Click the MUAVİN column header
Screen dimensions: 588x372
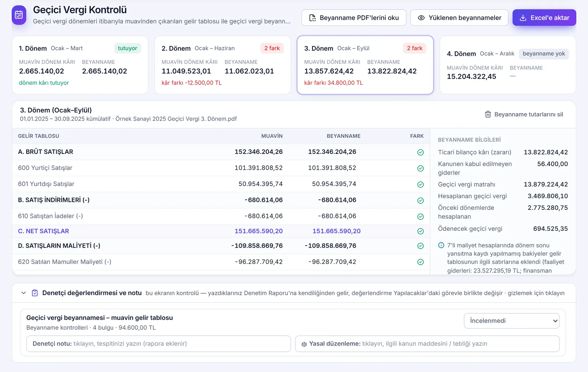[272, 136]
